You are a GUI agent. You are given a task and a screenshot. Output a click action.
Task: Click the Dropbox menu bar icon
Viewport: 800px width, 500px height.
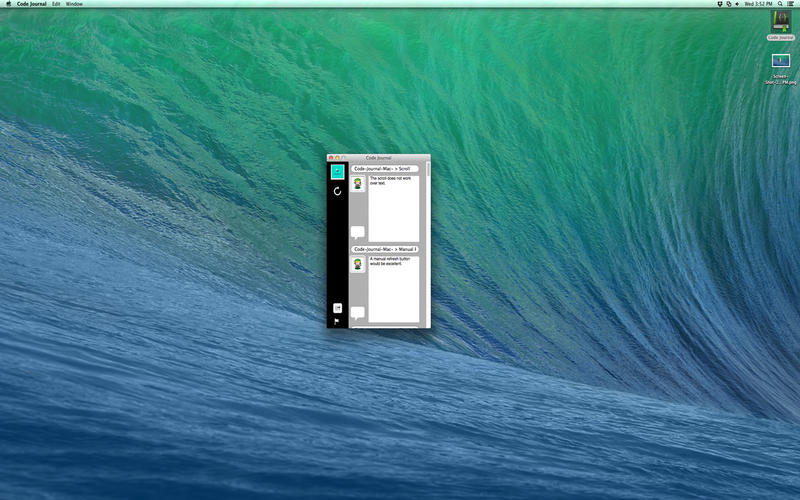click(x=720, y=4)
